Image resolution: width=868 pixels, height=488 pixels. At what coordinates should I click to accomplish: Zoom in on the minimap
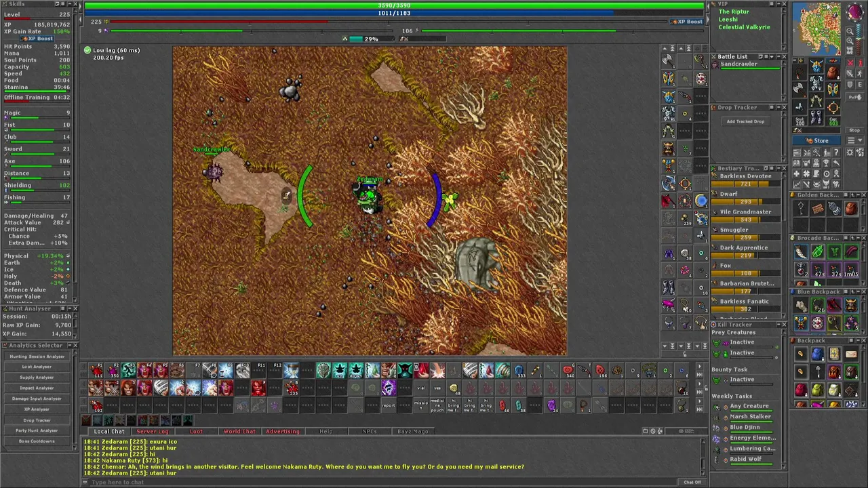tap(850, 41)
